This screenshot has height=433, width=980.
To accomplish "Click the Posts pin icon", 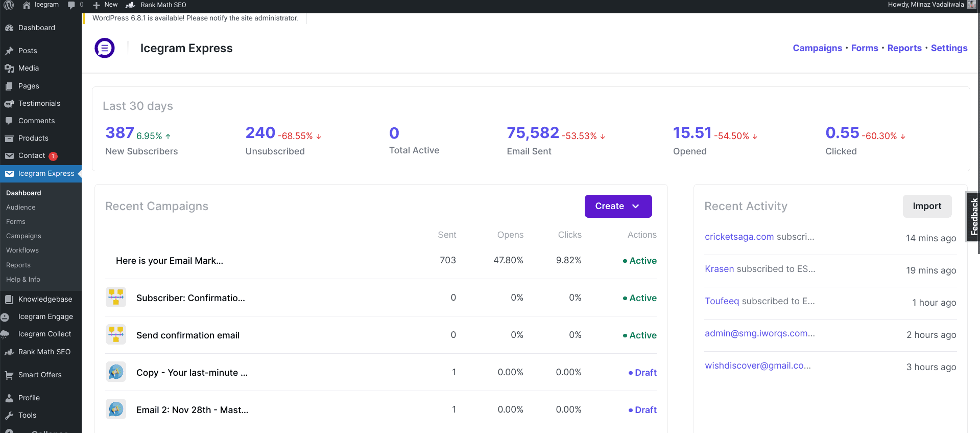I will point(9,51).
